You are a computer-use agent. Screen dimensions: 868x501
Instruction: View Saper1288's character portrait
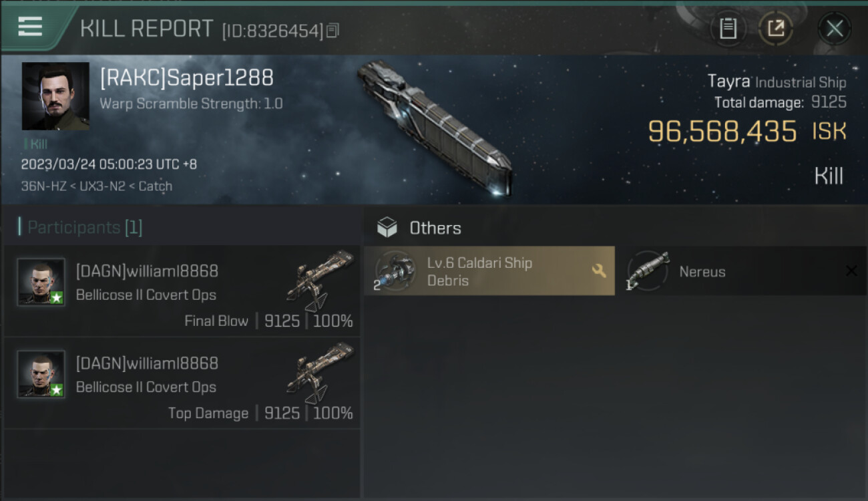coord(55,96)
